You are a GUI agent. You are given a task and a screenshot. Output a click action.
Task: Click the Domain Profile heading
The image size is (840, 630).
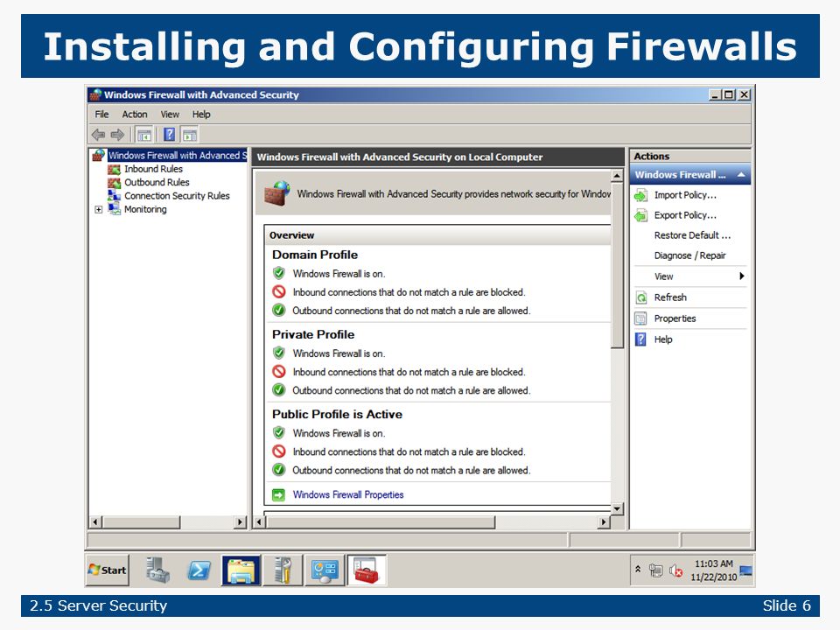[315, 255]
